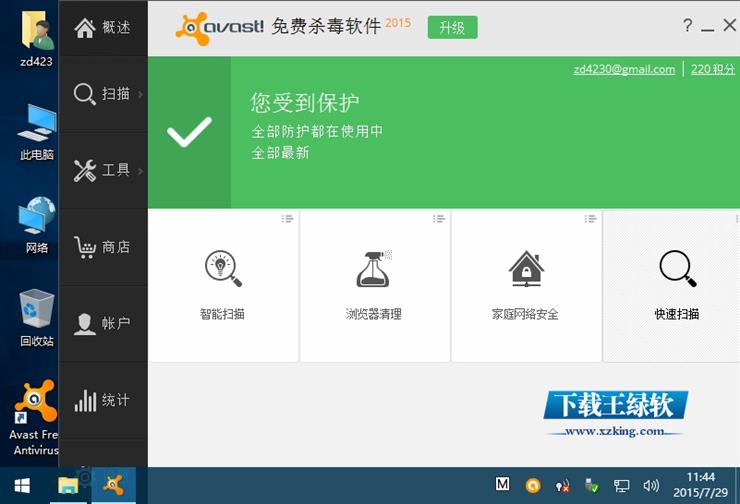This screenshot has width=740, height=504.
Task: Open 回收站 Recycle Bin desktop icon
Action: 37,318
